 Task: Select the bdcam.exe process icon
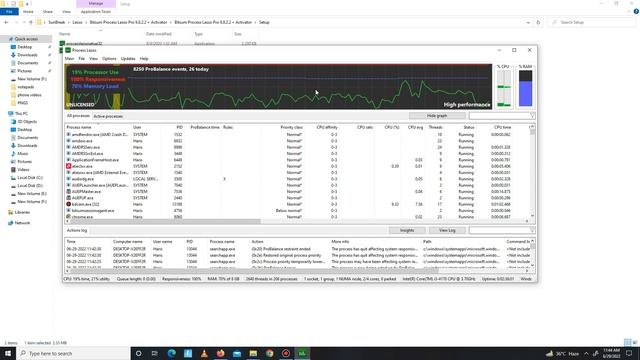(x=69, y=204)
